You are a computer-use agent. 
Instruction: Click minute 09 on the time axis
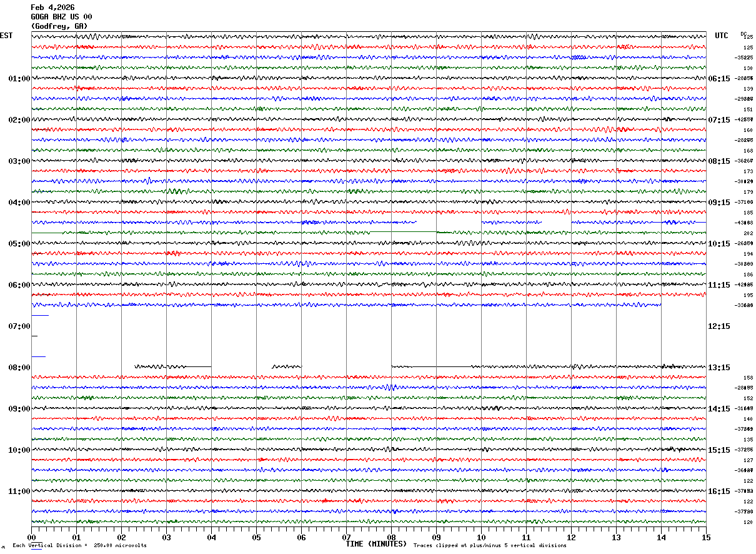coord(436,537)
